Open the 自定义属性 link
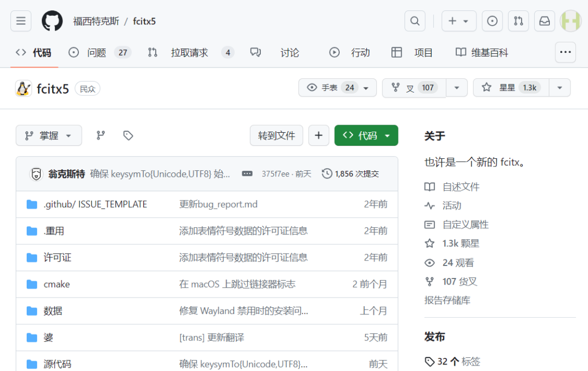The height and width of the screenshot is (371, 588). (457, 225)
